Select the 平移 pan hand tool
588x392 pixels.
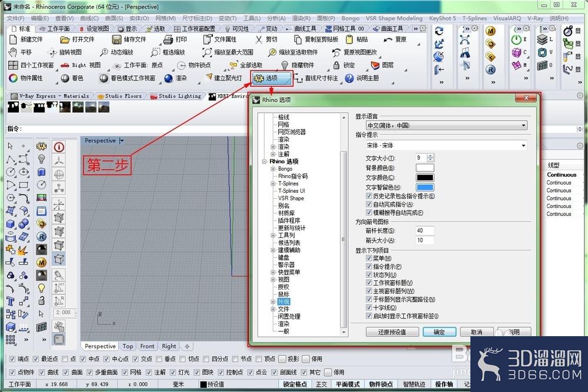point(13,52)
